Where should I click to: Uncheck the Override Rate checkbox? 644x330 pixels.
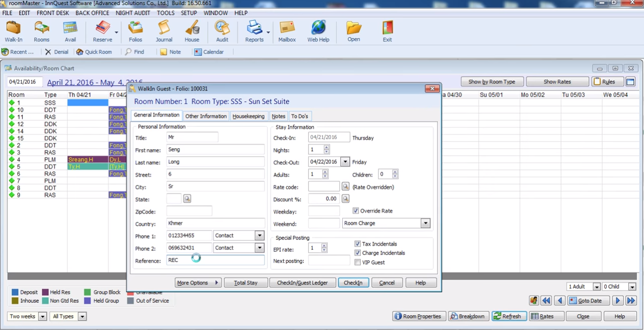(x=356, y=211)
